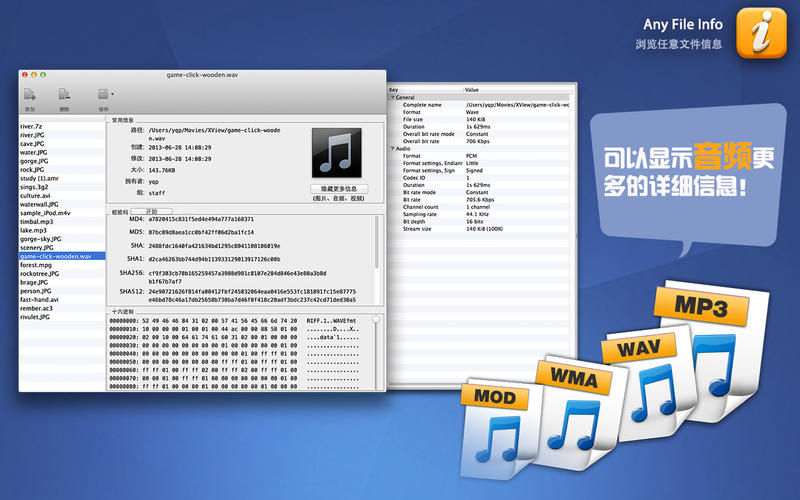Select river.JPG in the file list

tap(62, 135)
